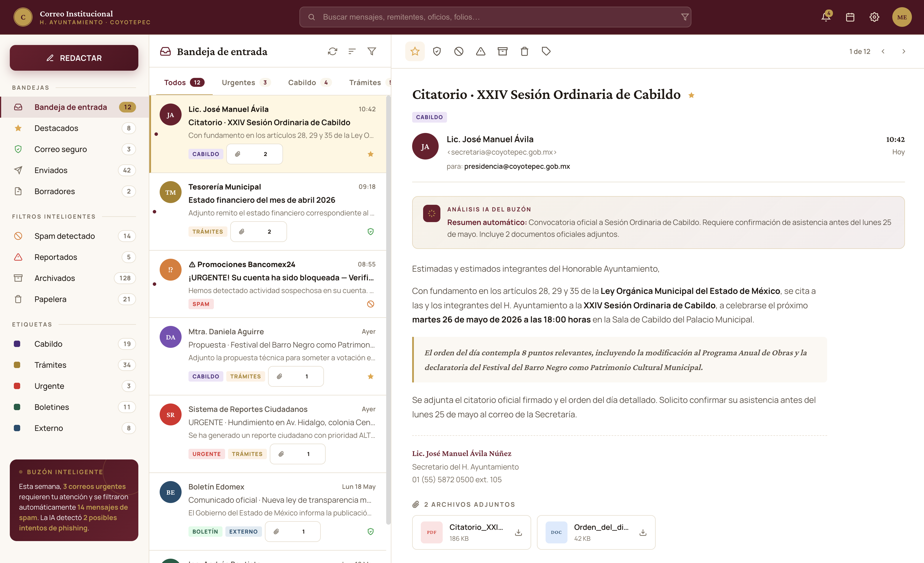This screenshot has height=563, width=924.
Task: Go to previous message arrow
Action: click(x=883, y=51)
